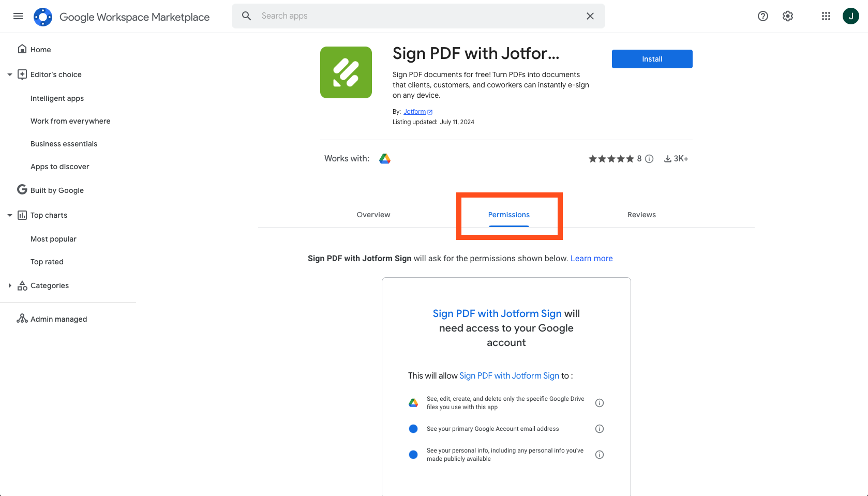Click the Home icon in sidebar
The width and height of the screenshot is (868, 496).
coord(22,49)
